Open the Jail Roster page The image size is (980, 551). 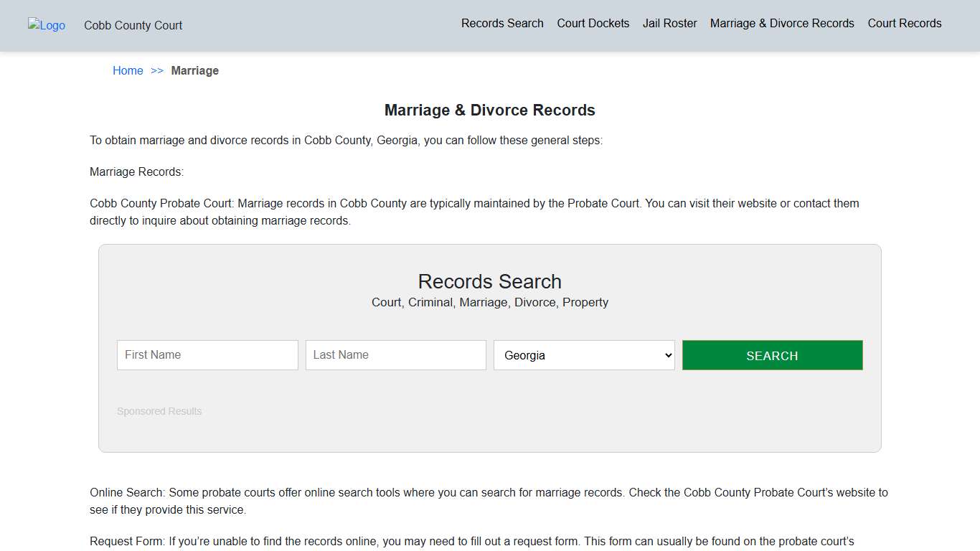coord(669,23)
